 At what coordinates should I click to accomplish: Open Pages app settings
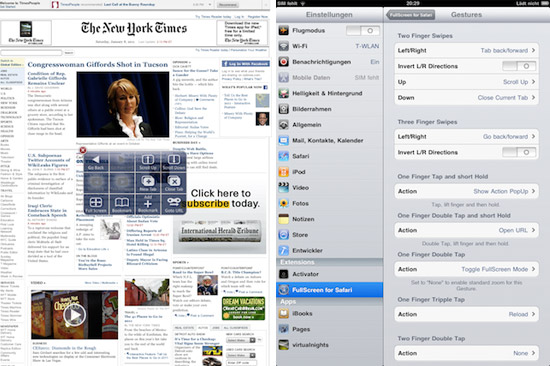coord(329,329)
